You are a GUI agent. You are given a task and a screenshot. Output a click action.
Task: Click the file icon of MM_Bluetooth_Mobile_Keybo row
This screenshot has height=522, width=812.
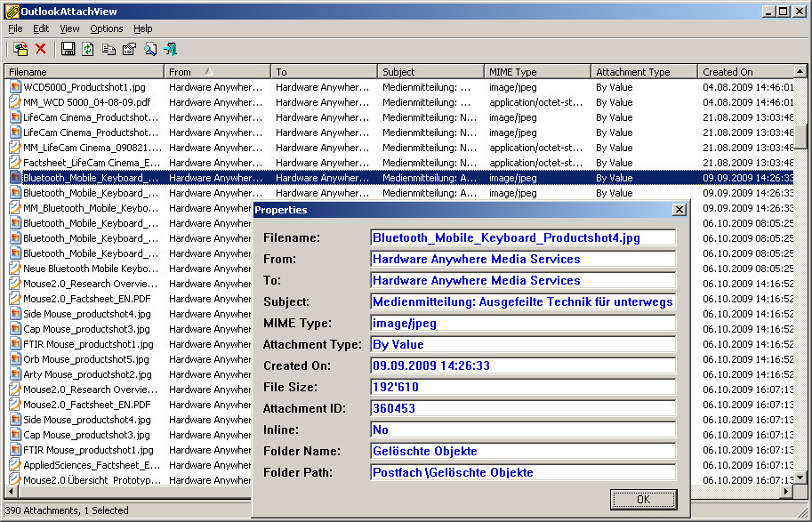point(15,208)
